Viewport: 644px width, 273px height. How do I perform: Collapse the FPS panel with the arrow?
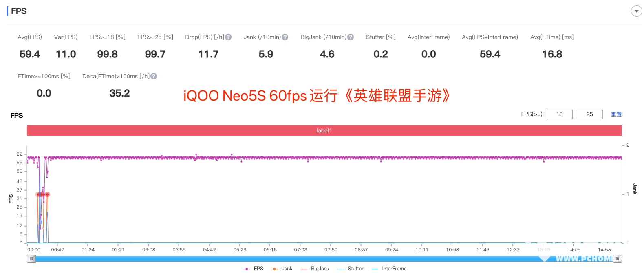pyautogui.click(x=636, y=11)
